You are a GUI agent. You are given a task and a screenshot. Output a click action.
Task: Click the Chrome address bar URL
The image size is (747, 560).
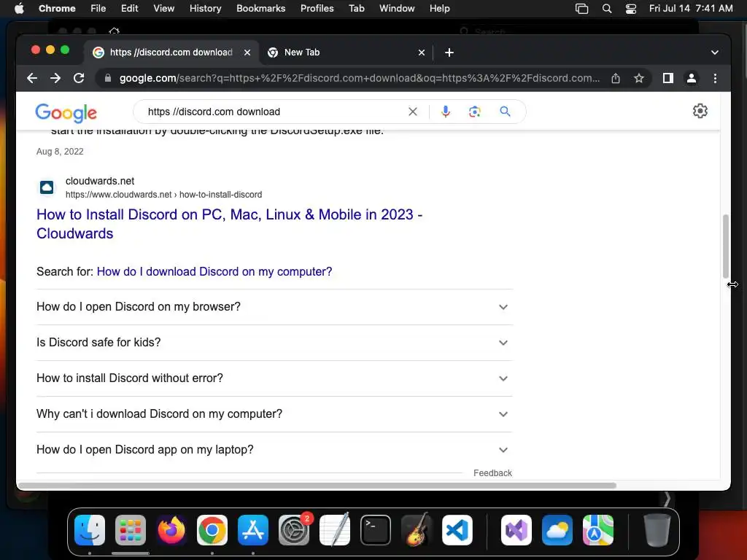point(359,78)
